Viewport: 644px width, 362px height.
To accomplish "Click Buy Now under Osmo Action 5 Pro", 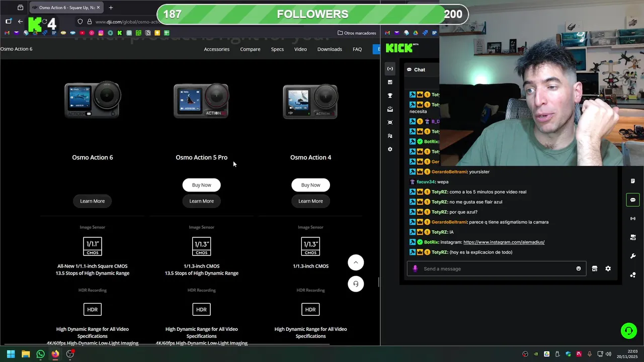I will tap(201, 185).
